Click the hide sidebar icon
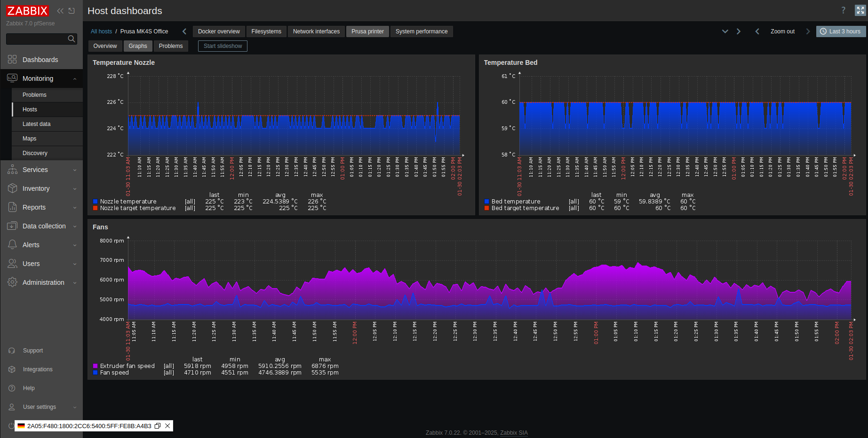Screen dimensions: 868x438 point(72,11)
